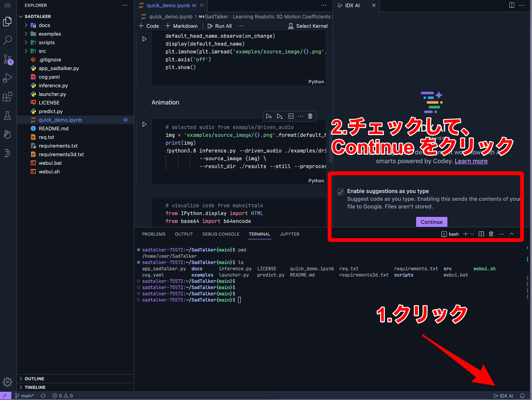Open notifications bell in status bar

click(522, 396)
